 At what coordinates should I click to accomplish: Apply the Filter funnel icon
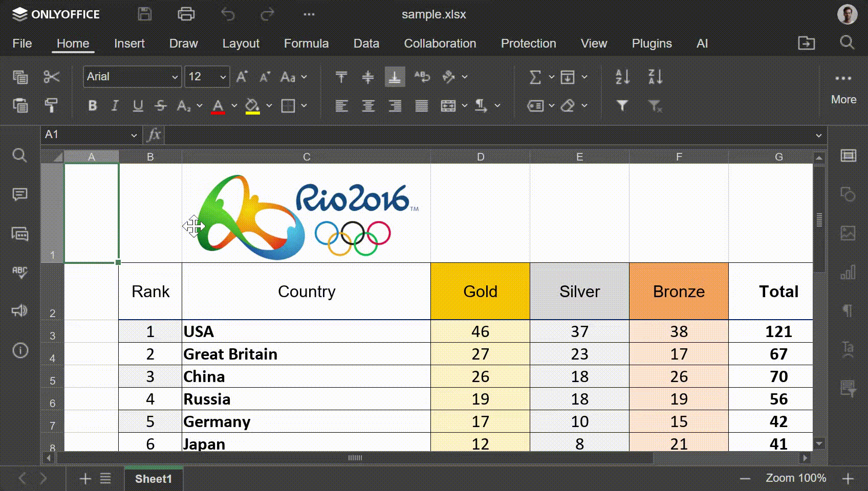point(622,105)
